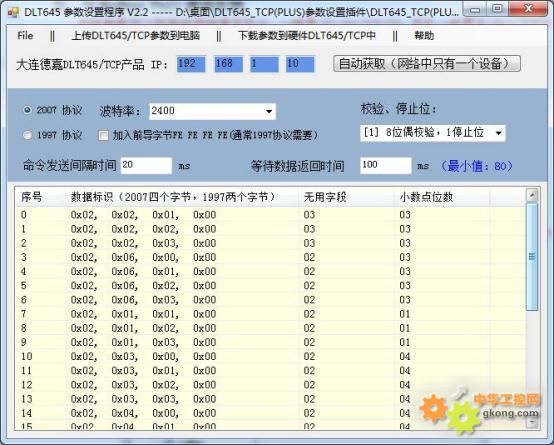Click the 无用字段 value 03 in row 0
Viewport: 554px width, 445px height.
click(x=309, y=215)
